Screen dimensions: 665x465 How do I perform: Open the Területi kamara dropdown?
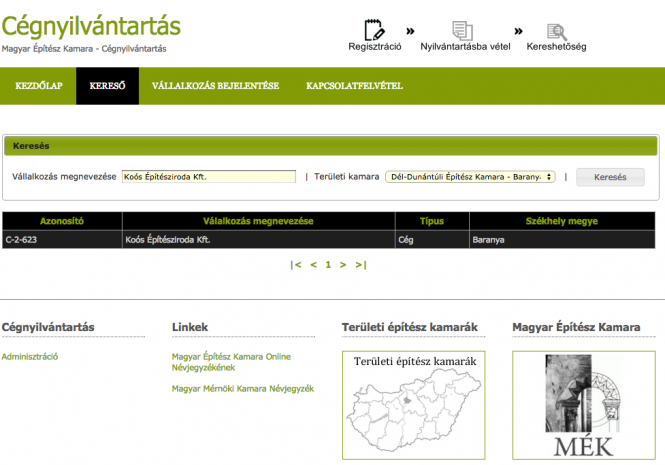470,176
